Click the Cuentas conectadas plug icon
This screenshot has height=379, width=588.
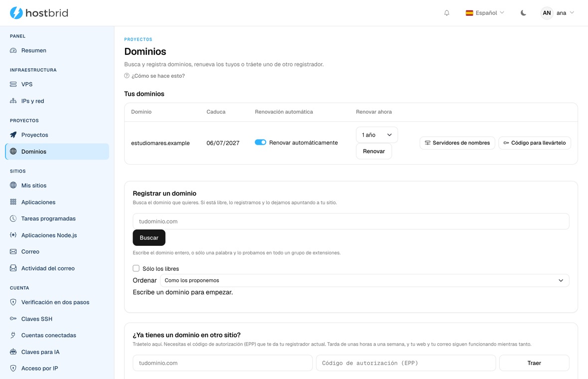pyautogui.click(x=13, y=335)
